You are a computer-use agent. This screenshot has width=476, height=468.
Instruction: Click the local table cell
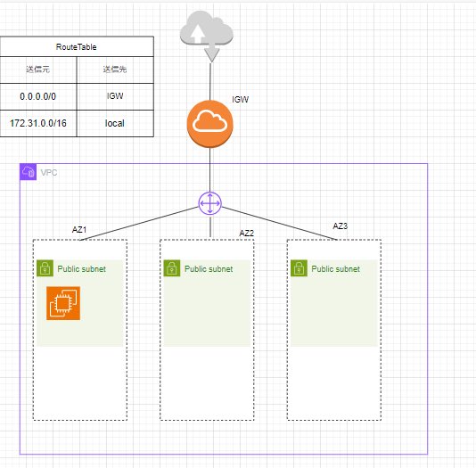pos(115,123)
